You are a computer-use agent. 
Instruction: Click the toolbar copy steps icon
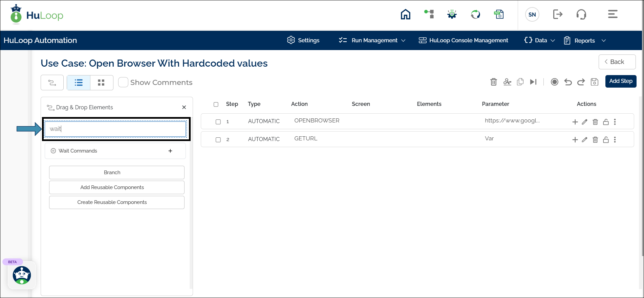point(520,82)
